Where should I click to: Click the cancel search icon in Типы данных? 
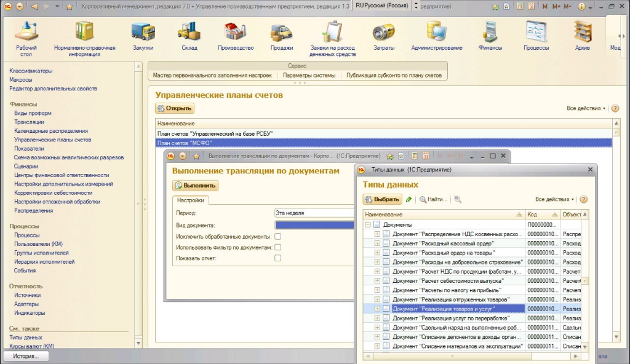point(458,199)
